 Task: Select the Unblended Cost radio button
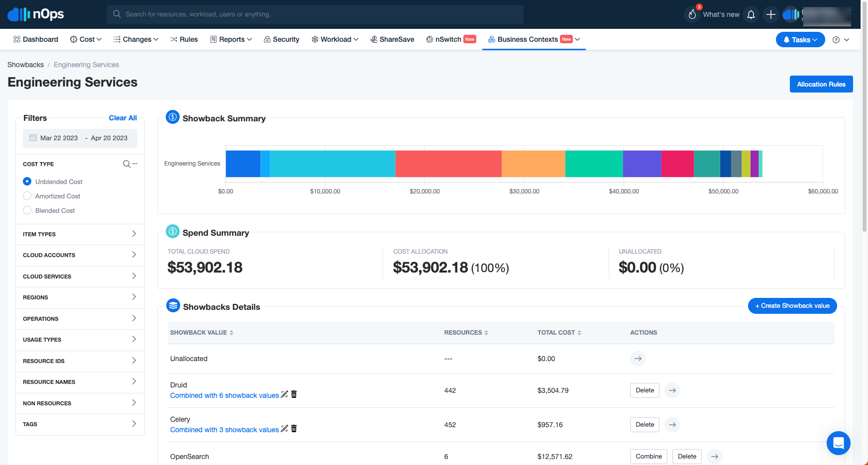tap(27, 182)
